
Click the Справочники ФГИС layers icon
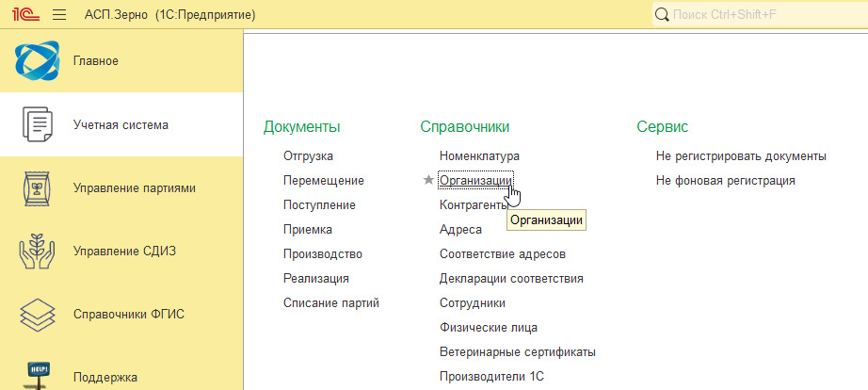(x=37, y=314)
